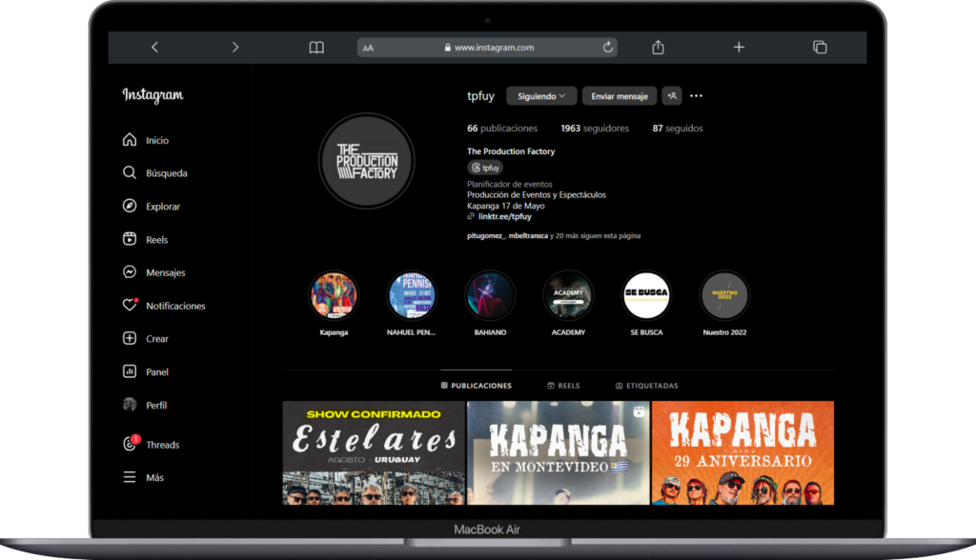Open Reels from the sidebar

pyautogui.click(x=146, y=240)
